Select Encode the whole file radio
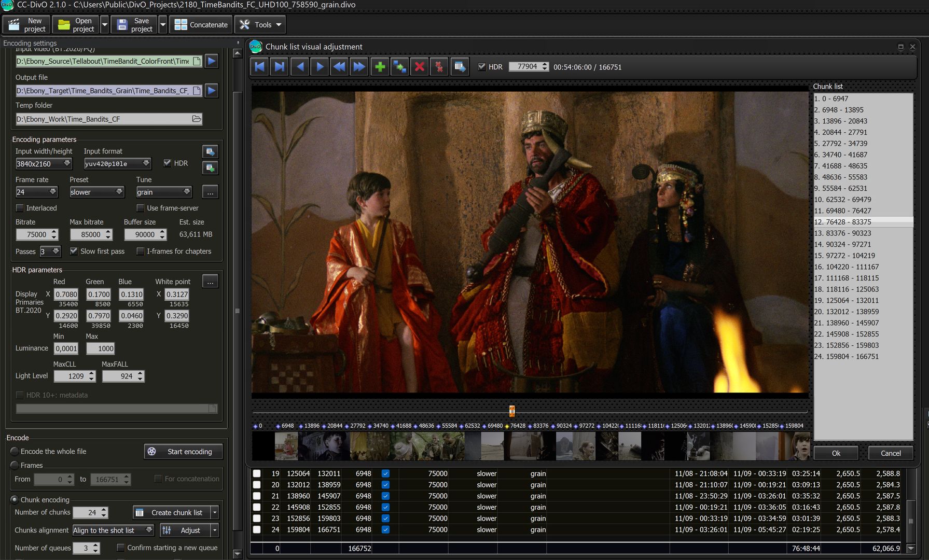Image resolution: width=929 pixels, height=560 pixels. tap(15, 451)
